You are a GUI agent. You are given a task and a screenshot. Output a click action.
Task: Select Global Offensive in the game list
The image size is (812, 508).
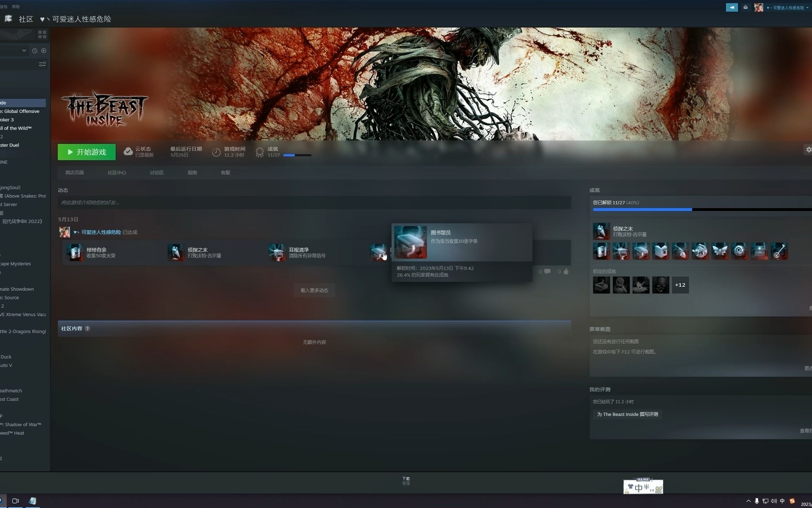click(20, 111)
